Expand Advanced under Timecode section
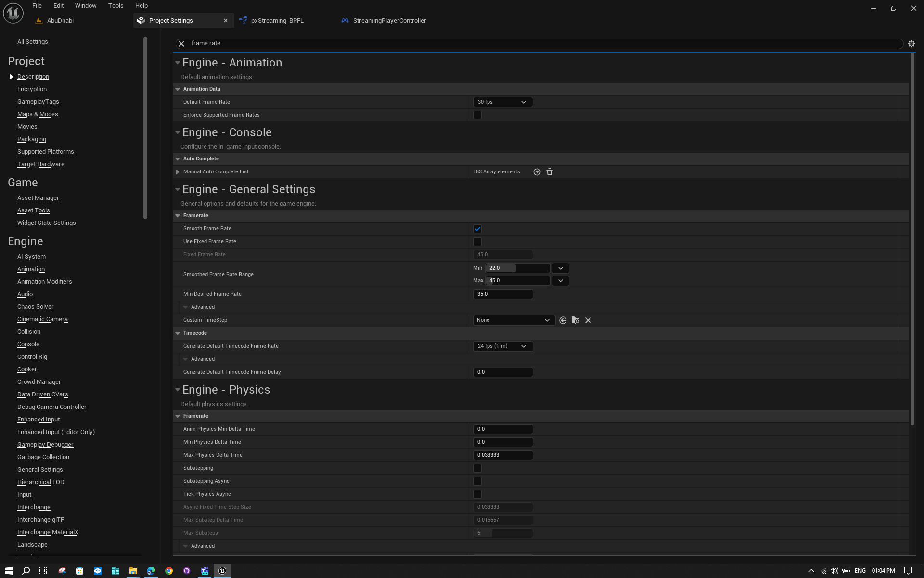The image size is (924, 578). click(185, 359)
